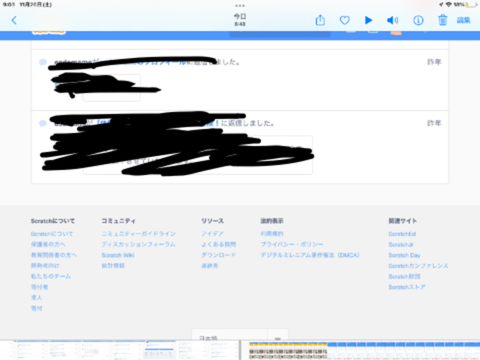The width and height of the screenshot is (480, 360).
Task: Open the ダウンロード link
Action: tap(218, 255)
